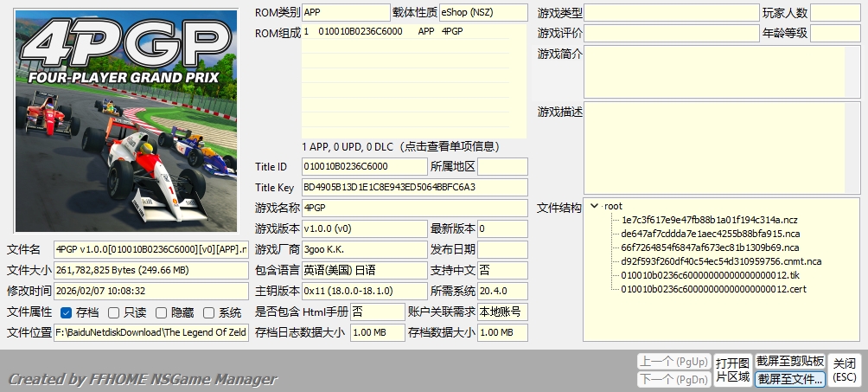868x392 pixels.
Task: Click the 上一个 (PgUp) button
Action: coord(673,361)
